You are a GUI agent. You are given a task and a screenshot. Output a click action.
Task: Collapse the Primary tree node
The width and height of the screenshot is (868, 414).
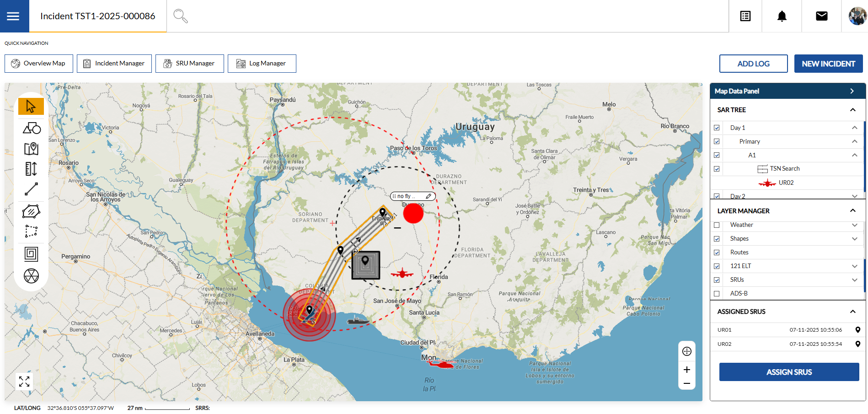tap(854, 141)
